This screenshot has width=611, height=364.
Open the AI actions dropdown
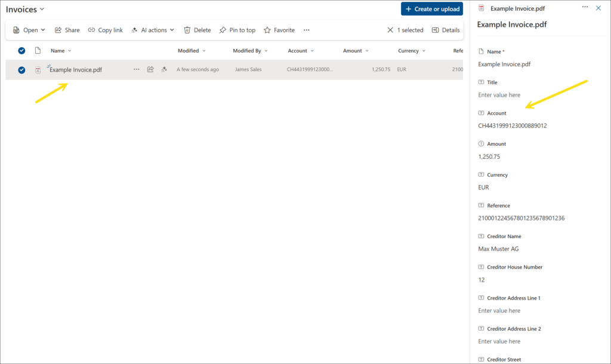pyautogui.click(x=153, y=30)
